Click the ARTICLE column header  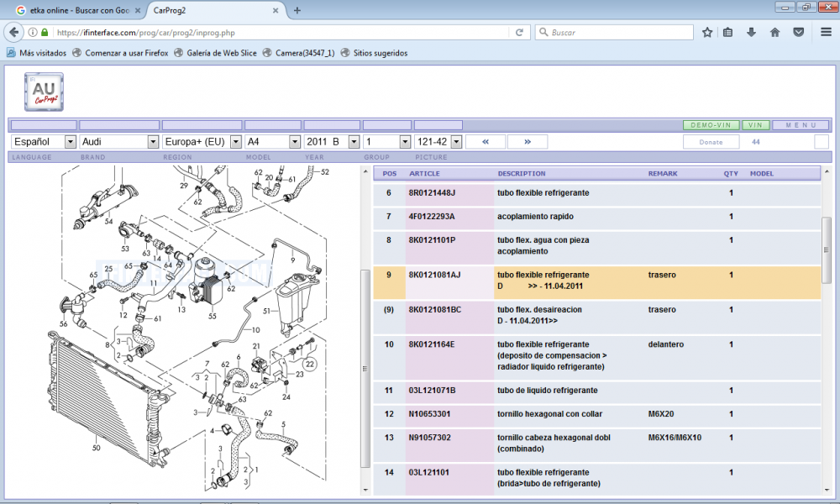tap(424, 174)
